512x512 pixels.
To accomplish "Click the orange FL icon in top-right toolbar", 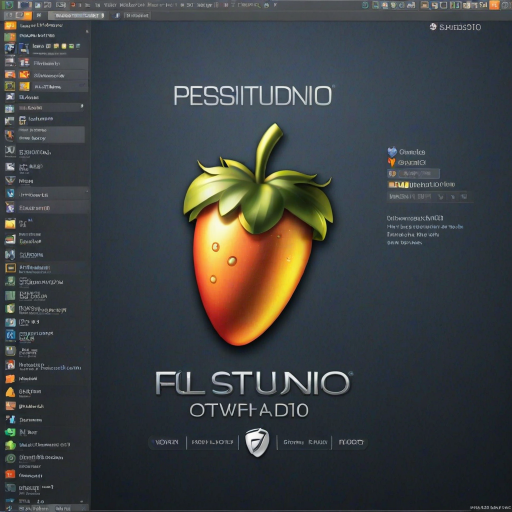I will (x=494, y=5).
